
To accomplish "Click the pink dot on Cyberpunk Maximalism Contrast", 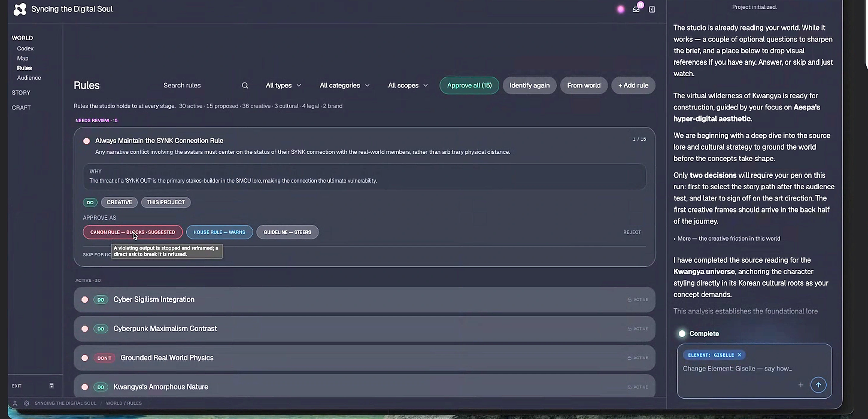I will pos(85,329).
